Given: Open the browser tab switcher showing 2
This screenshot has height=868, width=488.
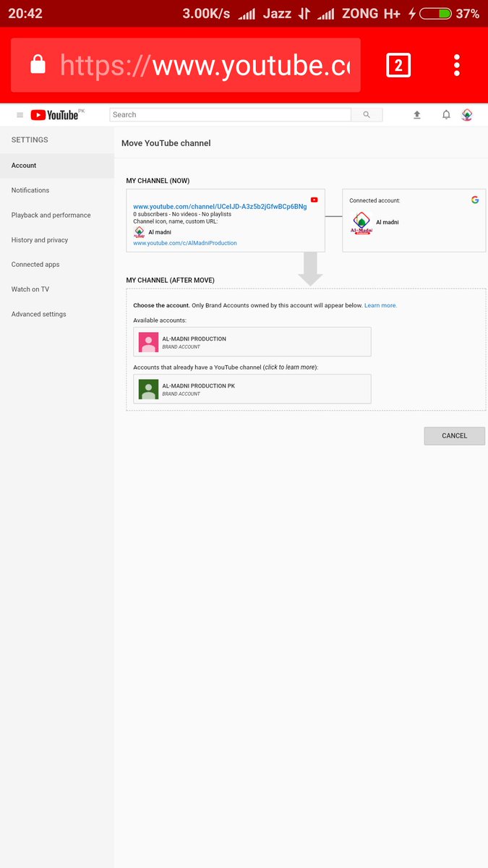Looking at the screenshot, I should tap(398, 66).
